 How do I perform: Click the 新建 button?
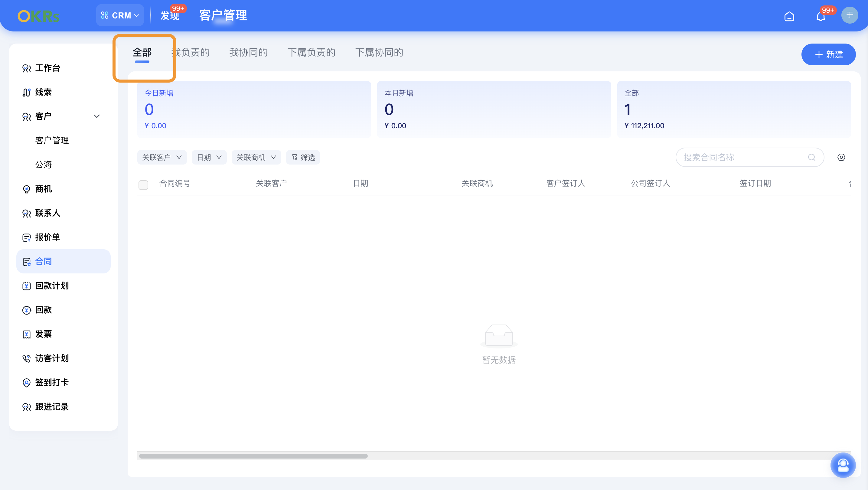click(828, 54)
